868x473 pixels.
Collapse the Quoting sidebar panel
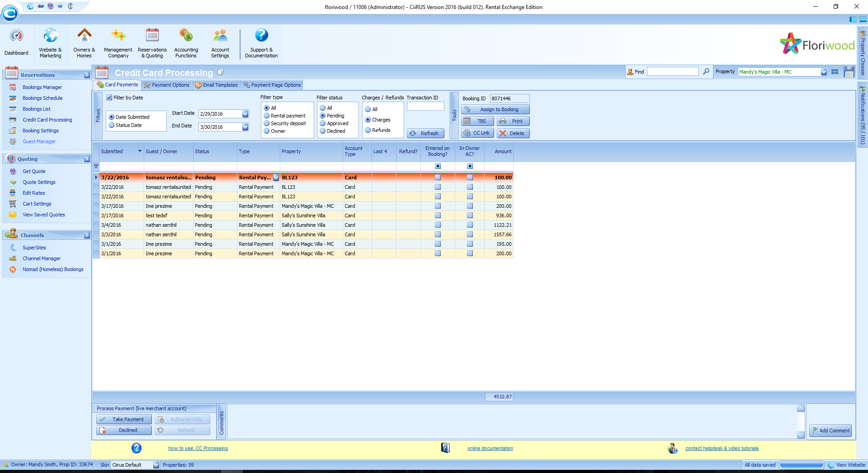[87, 159]
